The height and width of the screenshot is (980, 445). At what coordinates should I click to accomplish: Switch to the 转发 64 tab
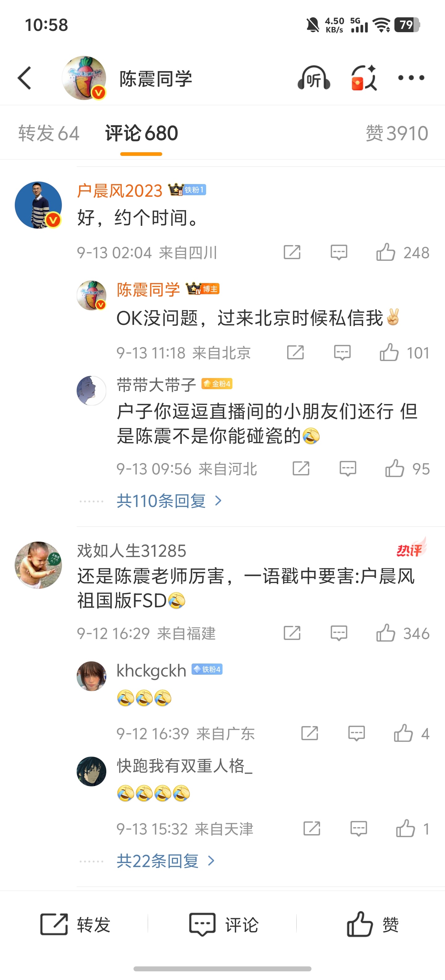pyautogui.click(x=49, y=133)
